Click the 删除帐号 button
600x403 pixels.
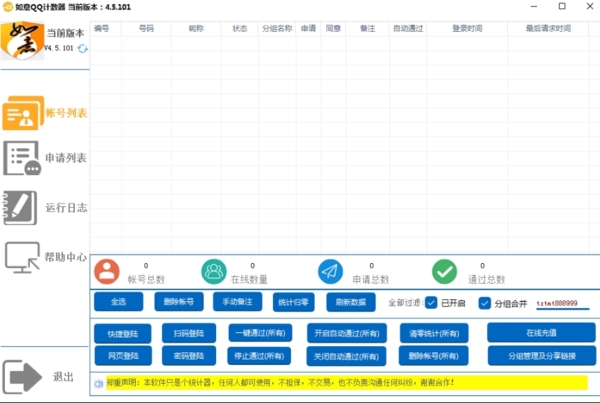(x=179, y=302)
